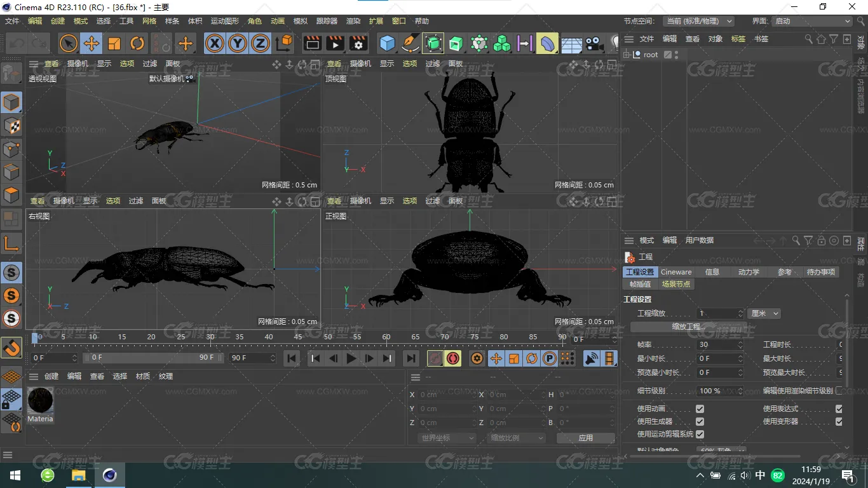This screenshot has height=488, width=868.
Task: Toggle timeline sound speaker icon
Action: click(592, 358)
